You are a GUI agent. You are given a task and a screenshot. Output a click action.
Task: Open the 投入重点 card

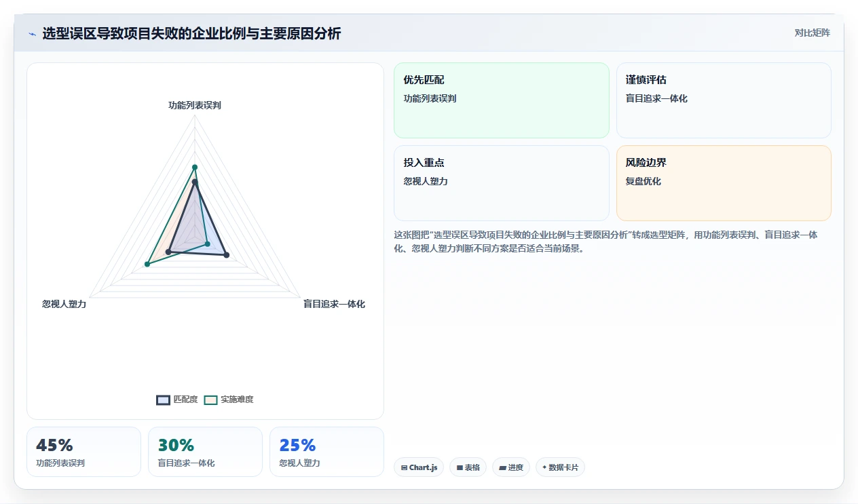pyautogui.click(x=501, y=183)
